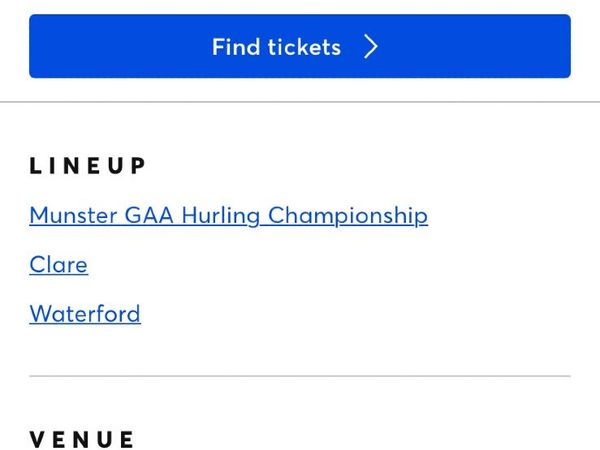This screenshot has height=450, width=600.
Task: Click the word "Championship" in the lineup link
Action: click(348, 215)
